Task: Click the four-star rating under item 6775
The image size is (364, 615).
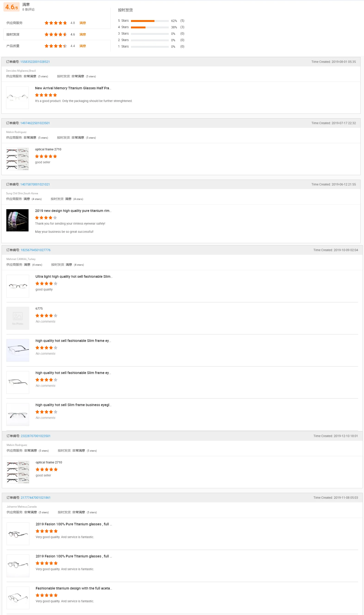Action: point(46,316)
